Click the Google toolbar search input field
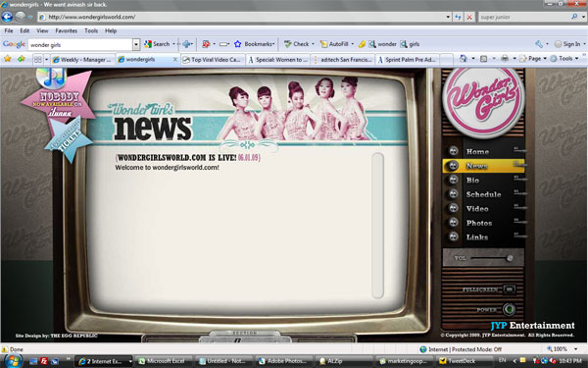Viewport: 588px width, 368px height. point(80,44)
